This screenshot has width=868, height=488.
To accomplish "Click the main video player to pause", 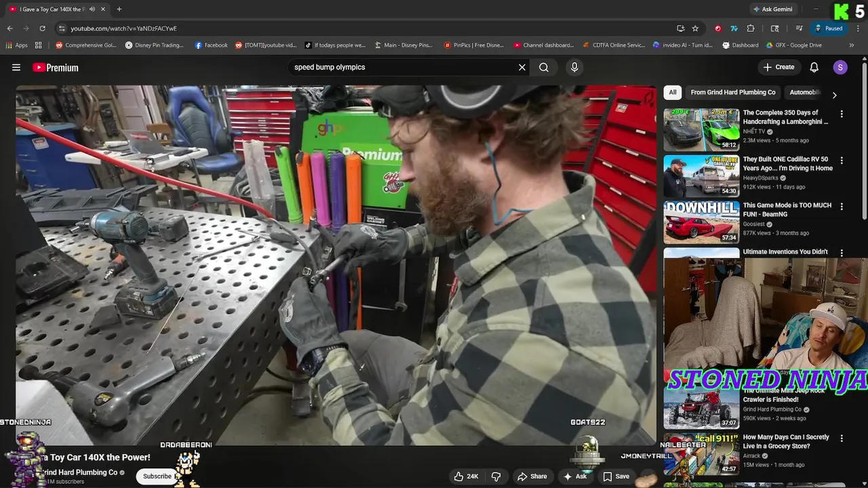I will [x=336, y=264].
